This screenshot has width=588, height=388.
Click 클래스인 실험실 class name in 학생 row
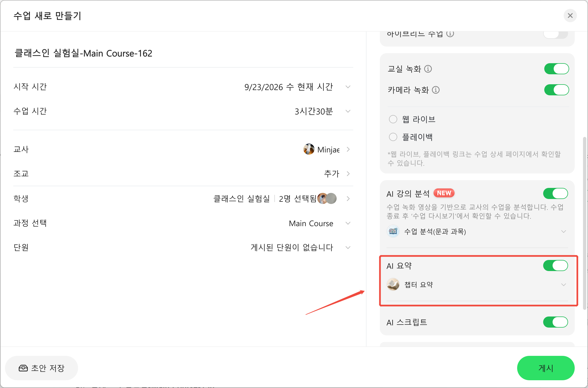(241, 198)
